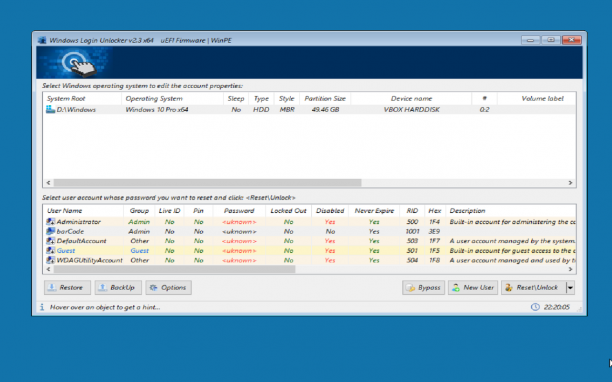Image resolution: width=612 pixels, height=382 pixels.
Task: Click the Sleep column header
Action: (x=236, y=99)
